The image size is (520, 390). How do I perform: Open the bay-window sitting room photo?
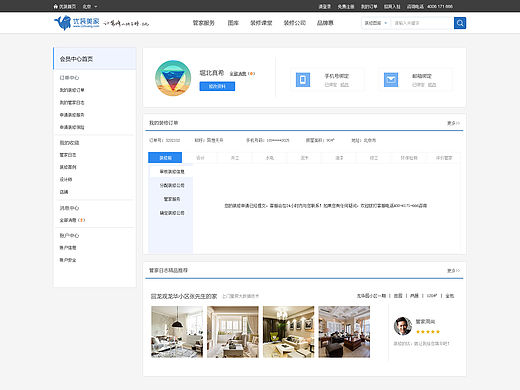pyautogui.click(x=233, y=332)
